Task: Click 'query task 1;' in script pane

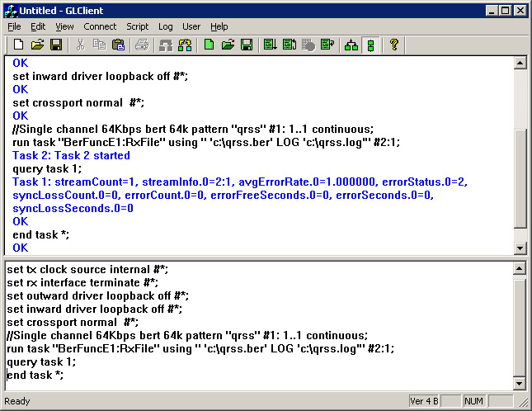Action: [x=41, y=361]
